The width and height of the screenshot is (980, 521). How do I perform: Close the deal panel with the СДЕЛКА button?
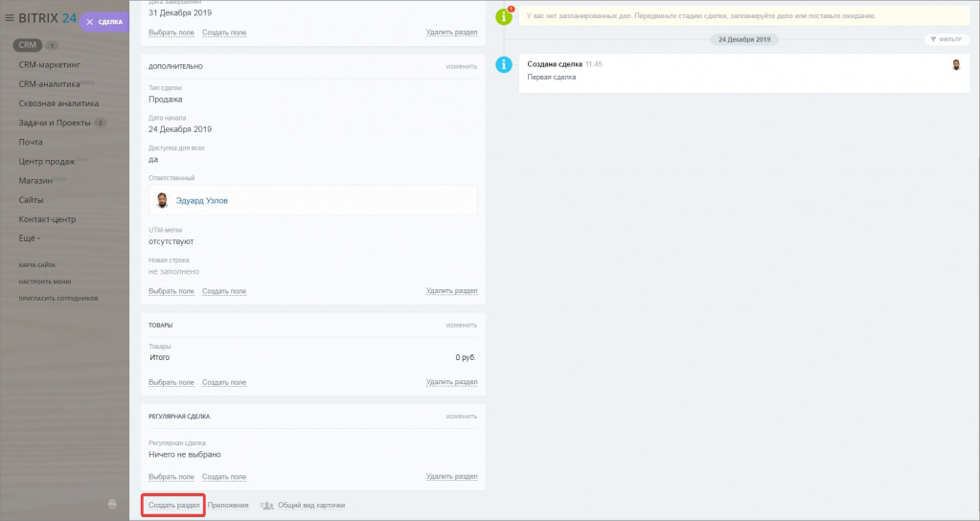pos(104,22)
